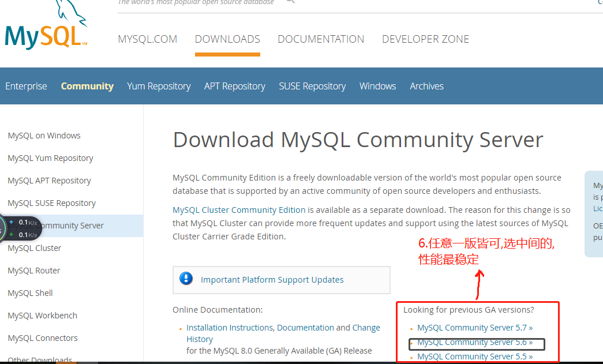The width and height of the screenshot is (603, 364).
Task: Open the DOCUMENTATION tab
Action: tap(321, 39)
